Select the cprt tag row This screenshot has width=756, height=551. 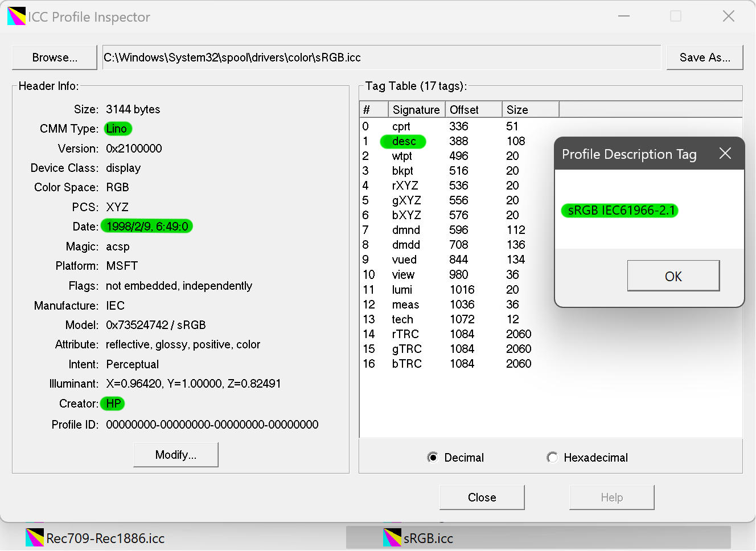click(401, 126)
